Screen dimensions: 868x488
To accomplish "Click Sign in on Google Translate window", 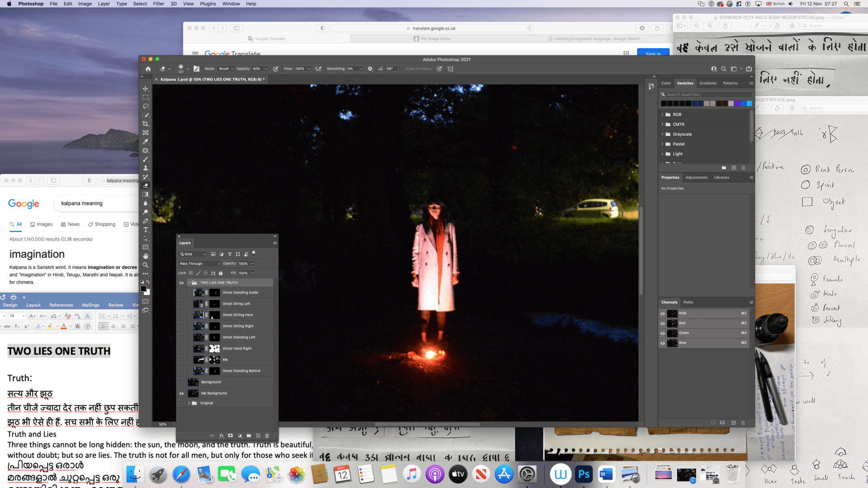I will click(x=653, y=53).
